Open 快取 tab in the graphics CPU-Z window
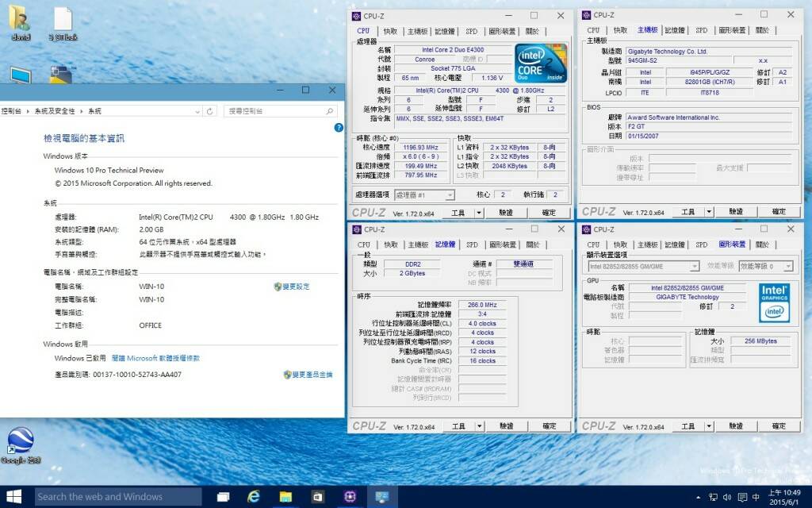The image size is (812, 508). (620, 244)
